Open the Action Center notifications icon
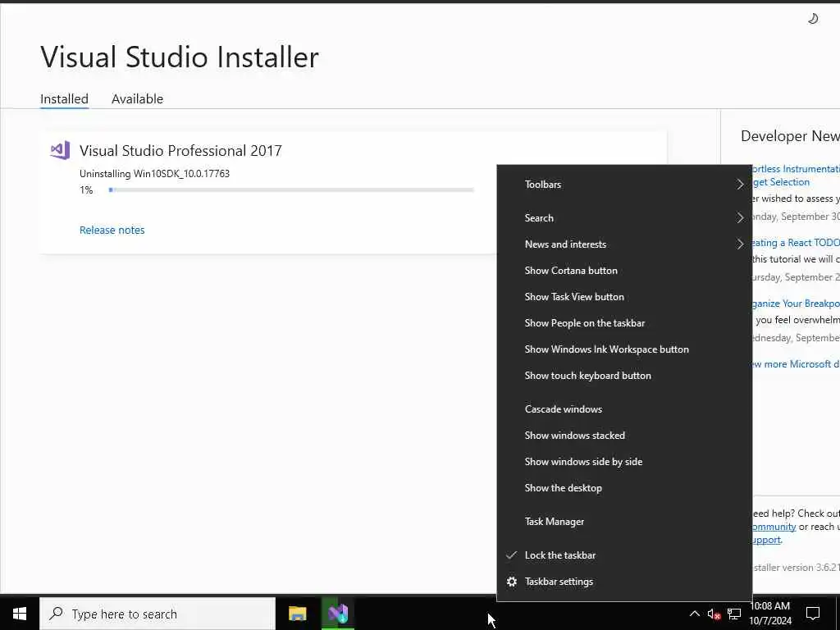 813,614
